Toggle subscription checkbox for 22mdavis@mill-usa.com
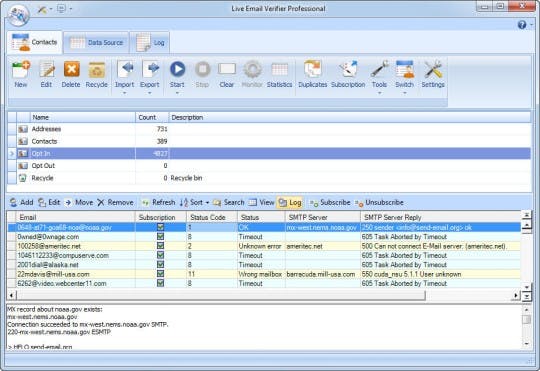The height and width of the screenshot is (371, 540). coord(160,274)
